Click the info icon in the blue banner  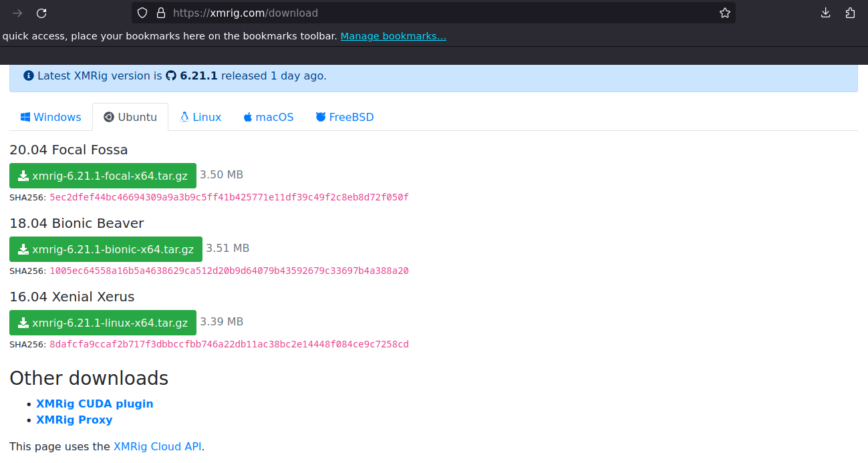[27, 75]
